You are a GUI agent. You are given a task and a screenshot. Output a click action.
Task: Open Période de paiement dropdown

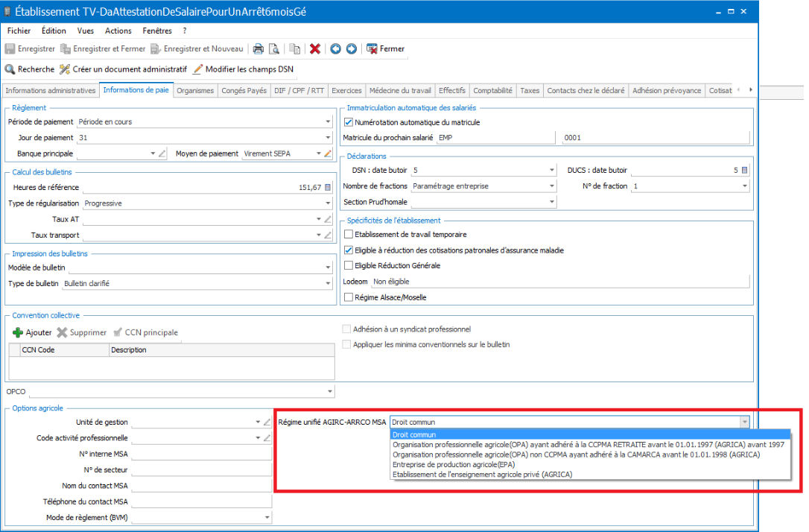pos(328,121)
